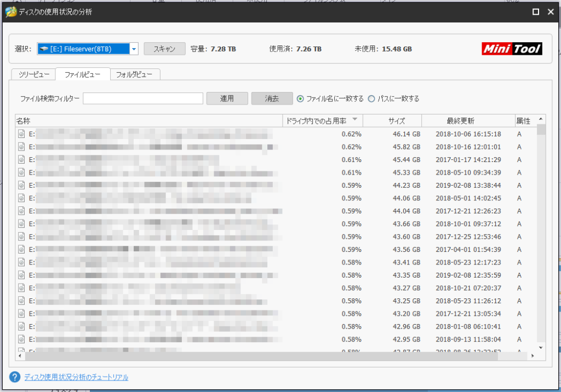Open the ディスク使用状況分析のチュートリアル link
The width and height of the screenshot is (561, 392).
(76, 377)
